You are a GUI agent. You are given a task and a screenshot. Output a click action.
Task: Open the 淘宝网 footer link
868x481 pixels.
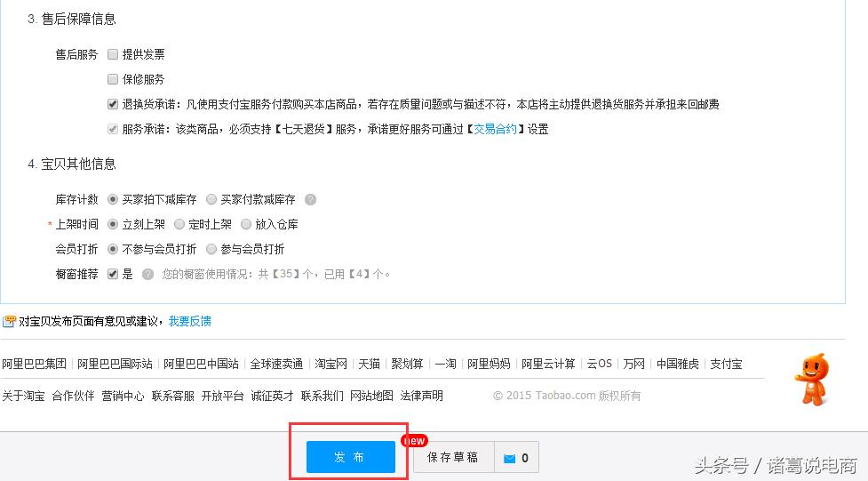click(330, 364)
